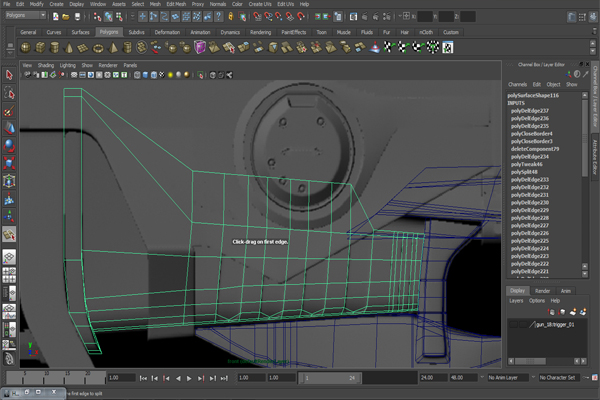
Task: Click the purple cube shelf icon
Action: point(200,47)
